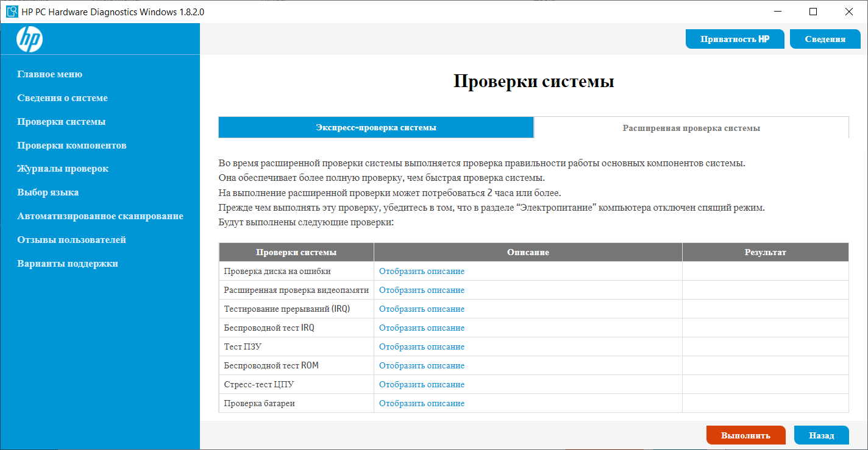
Task: Open Варианты поддержки section
Action: click(x=67, y=264)
